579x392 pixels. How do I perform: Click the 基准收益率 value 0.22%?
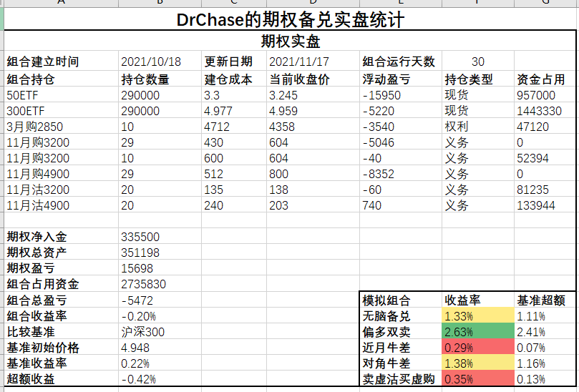point(160,363)
